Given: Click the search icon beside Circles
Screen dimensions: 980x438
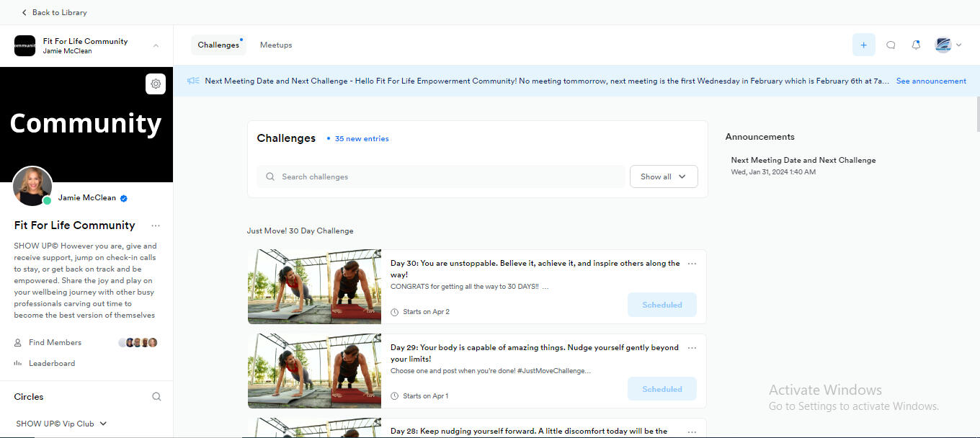Looking at the screenshot, I should (x=156, y=396).
